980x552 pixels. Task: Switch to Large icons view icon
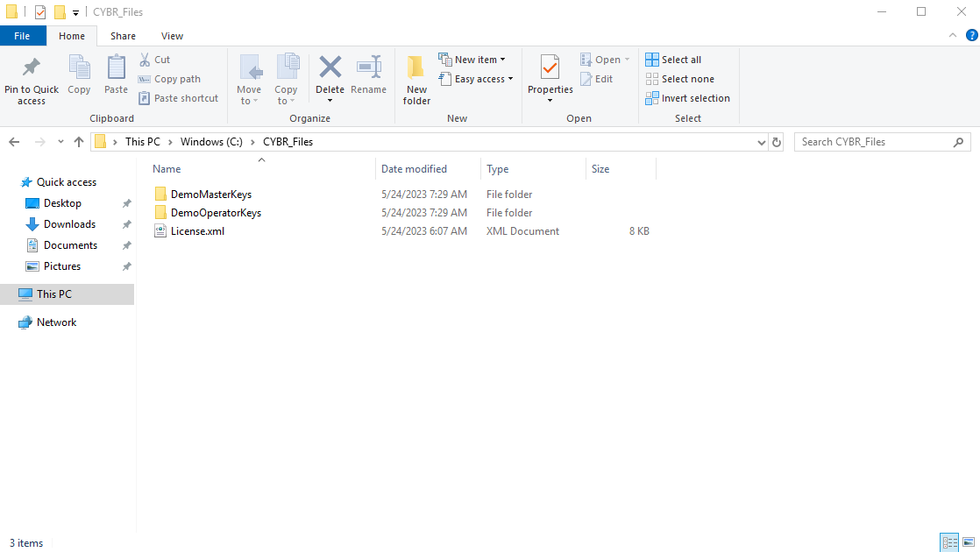[969, 542]
